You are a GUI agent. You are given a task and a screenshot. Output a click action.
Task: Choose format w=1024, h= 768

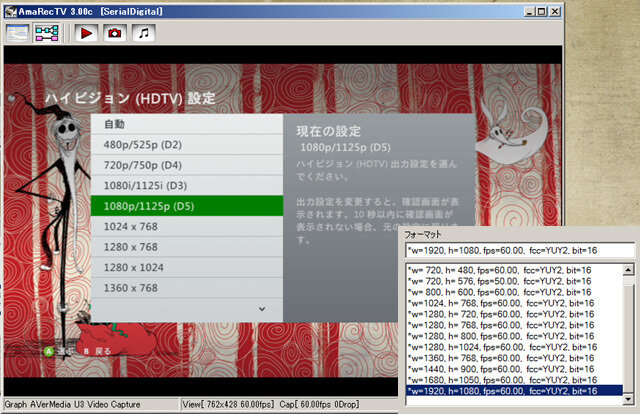point(514,303)
